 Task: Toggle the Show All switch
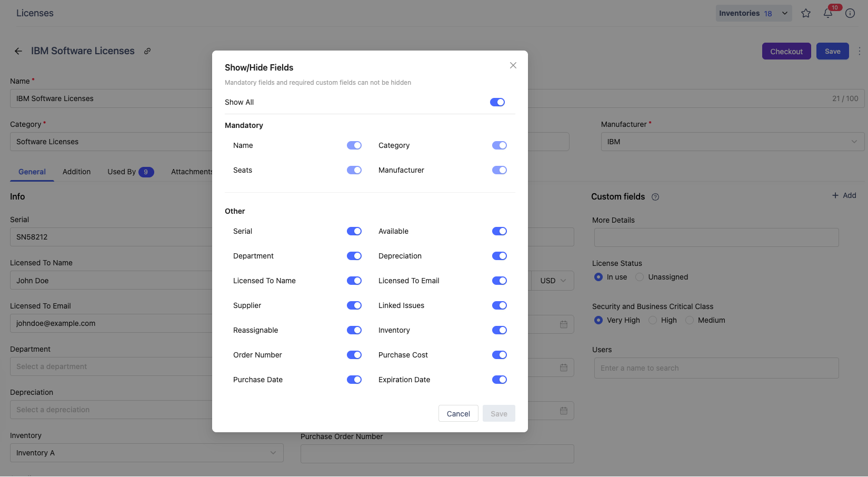click(497, 102)
